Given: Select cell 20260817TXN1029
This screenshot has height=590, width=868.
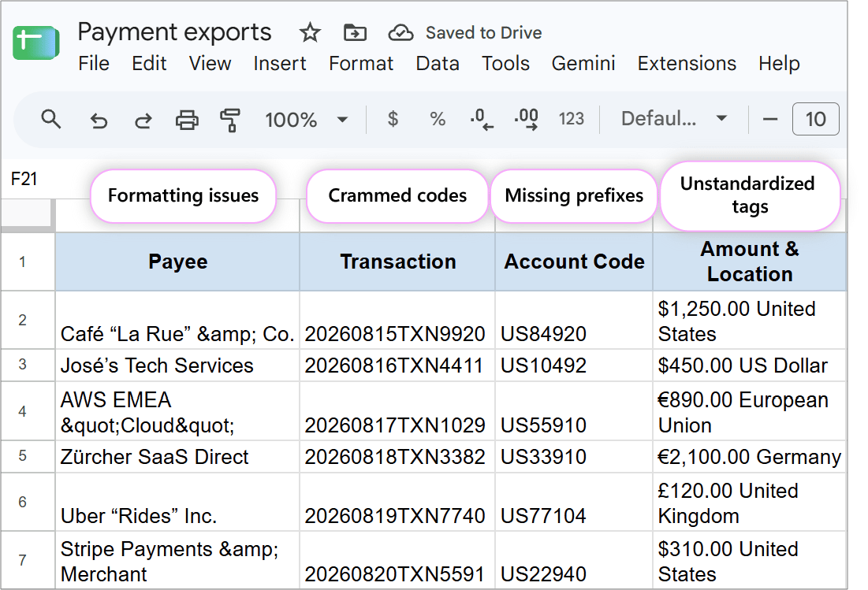Looking at the screenshot, I should (x=397, y=411).
